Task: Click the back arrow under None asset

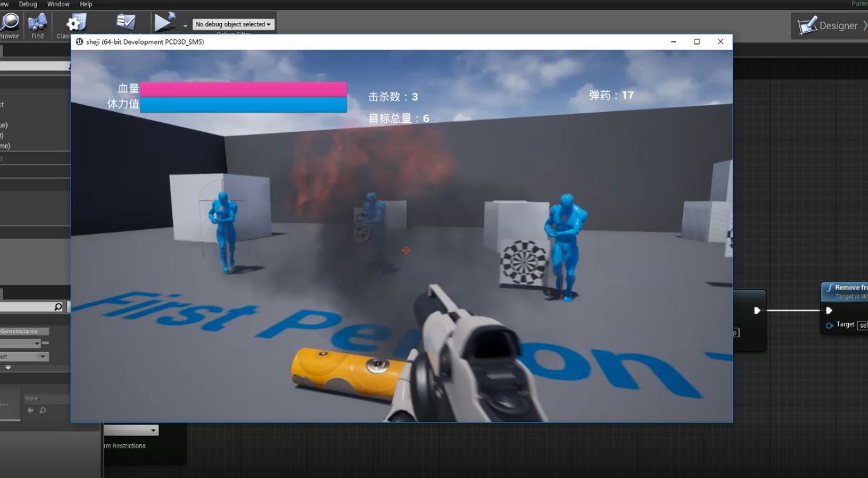Action: tap(31, 411)
